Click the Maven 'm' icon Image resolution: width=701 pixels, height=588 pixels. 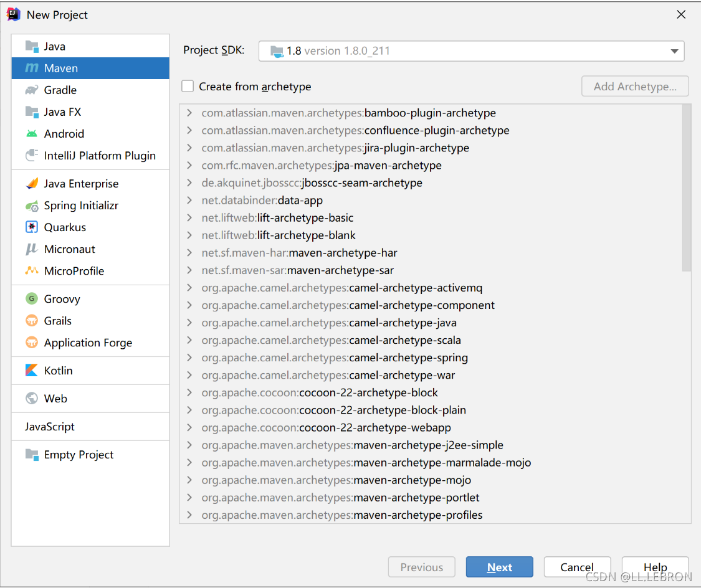(x=32, y=68)
